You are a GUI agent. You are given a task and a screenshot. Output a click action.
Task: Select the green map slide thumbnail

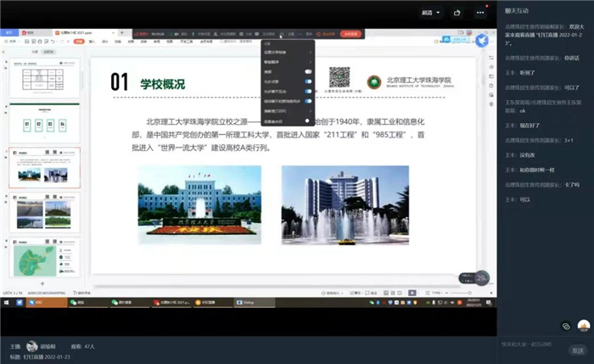click(x=44, y=258)
